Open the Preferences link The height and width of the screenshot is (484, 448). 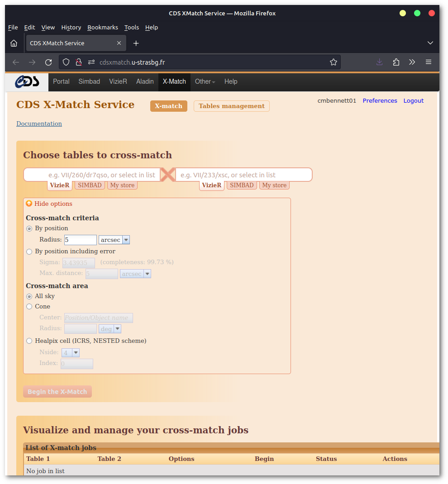pos(380,100)
